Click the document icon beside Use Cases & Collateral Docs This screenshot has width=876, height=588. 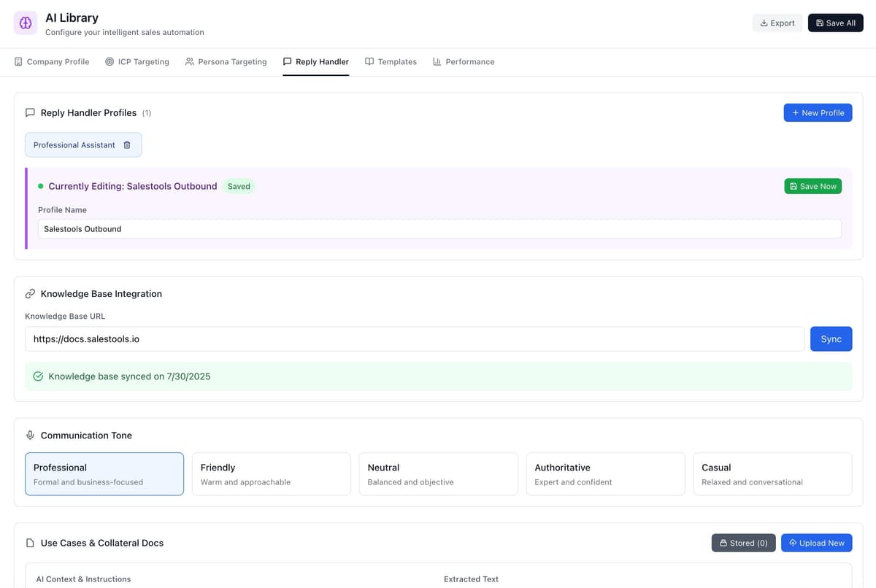point(30,542)
